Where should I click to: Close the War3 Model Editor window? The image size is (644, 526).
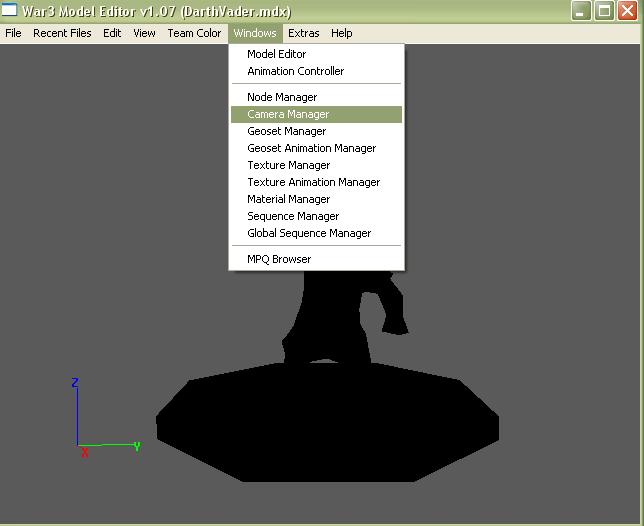tap(628, 11)
